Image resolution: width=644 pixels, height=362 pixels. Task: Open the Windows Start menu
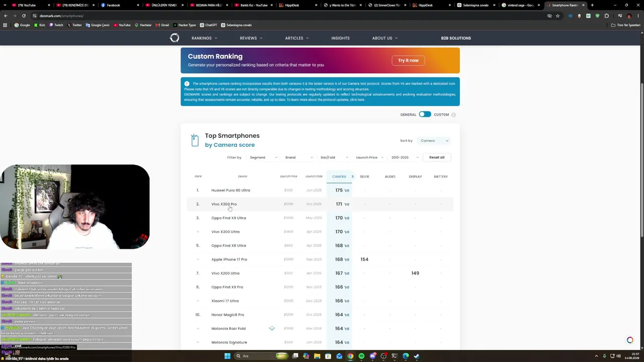[227, 356]
